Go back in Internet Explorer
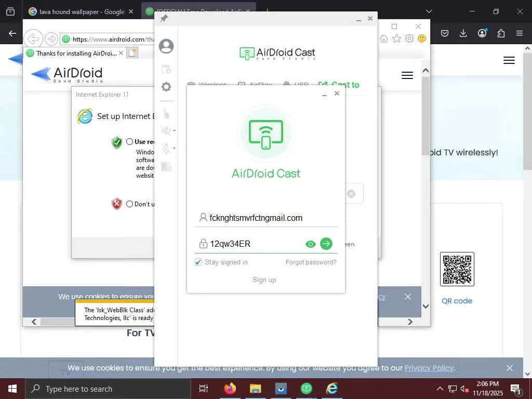 (x=33, y=39)
